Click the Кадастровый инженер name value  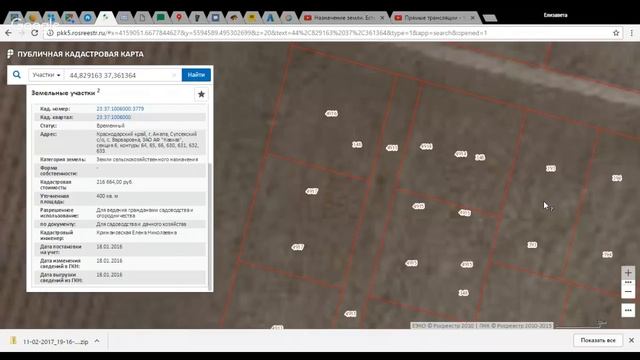[137, 233]
